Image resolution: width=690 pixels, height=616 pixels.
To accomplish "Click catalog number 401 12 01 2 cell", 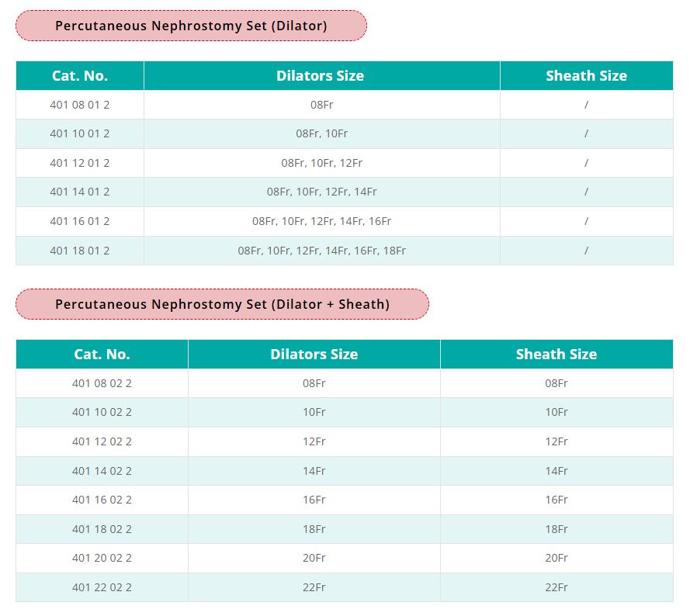I will click(x=80, y=163).
